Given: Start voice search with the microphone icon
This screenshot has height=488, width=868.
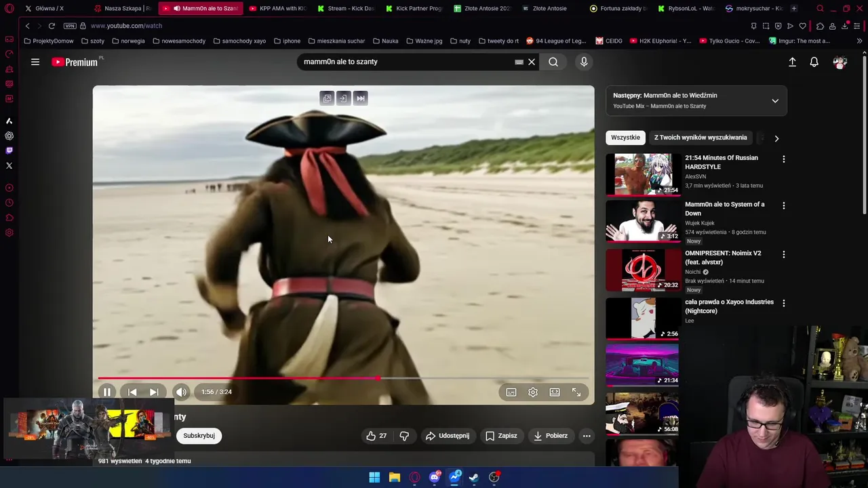Looking at the screenshot, I should click(x=584, y=62).
